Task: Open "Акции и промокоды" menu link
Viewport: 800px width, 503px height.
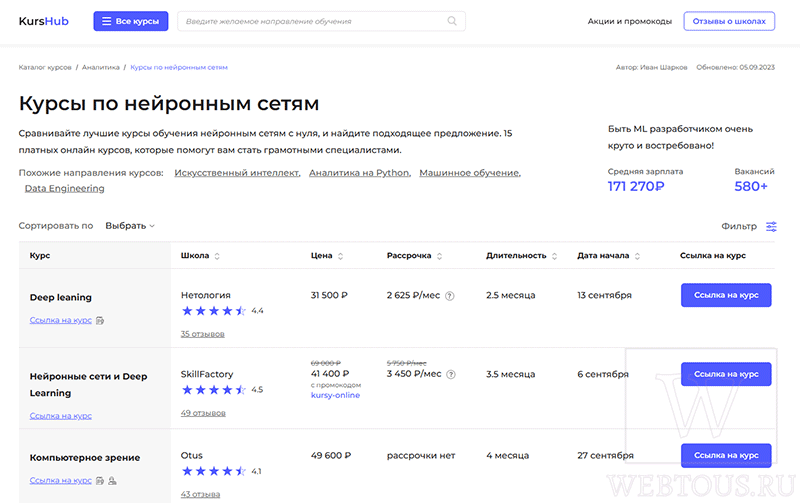Action: tap(630, 21)
